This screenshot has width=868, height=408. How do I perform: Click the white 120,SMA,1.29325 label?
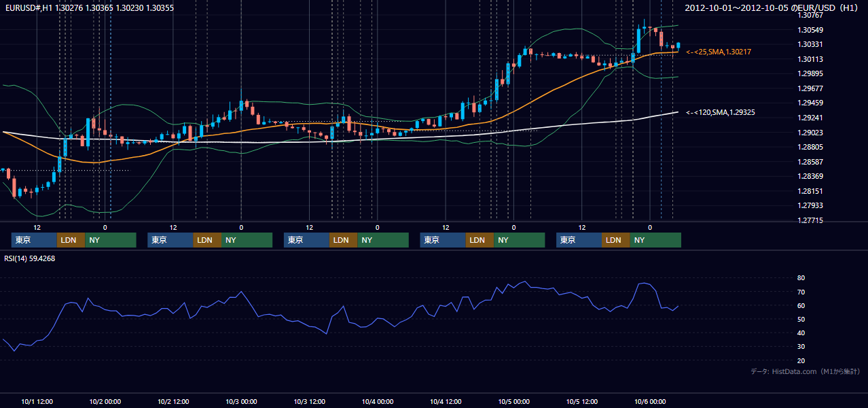click(x=721, y=112)
